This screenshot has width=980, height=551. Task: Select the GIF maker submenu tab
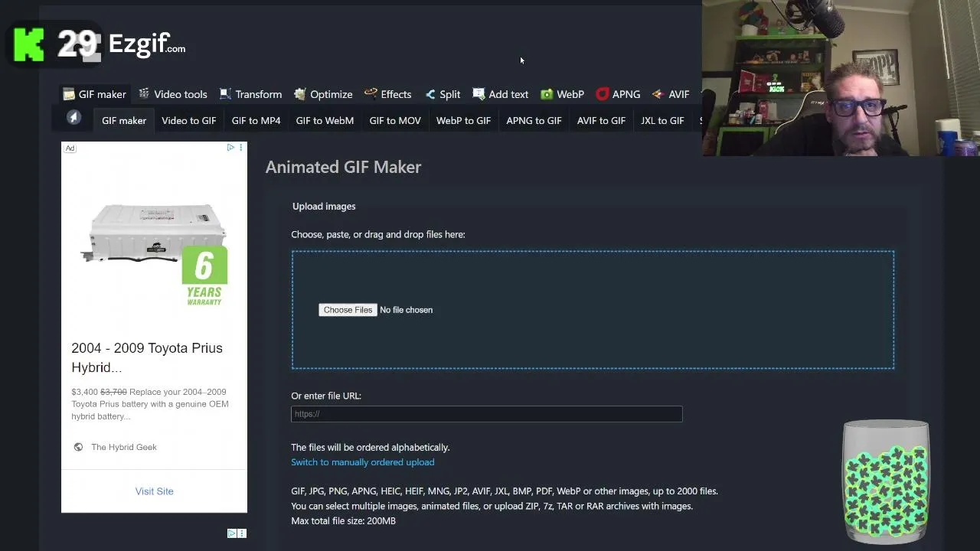[x=124, y=120]
